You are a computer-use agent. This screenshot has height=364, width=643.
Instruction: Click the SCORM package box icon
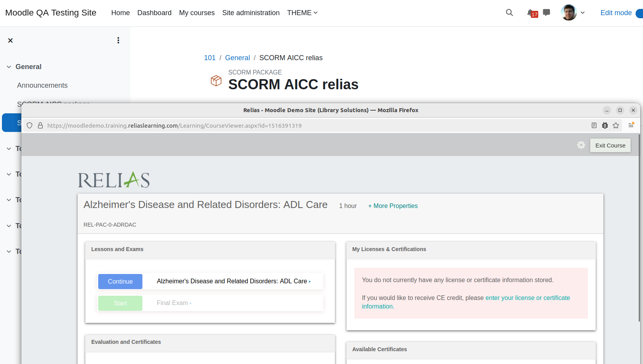pos(216,80)
